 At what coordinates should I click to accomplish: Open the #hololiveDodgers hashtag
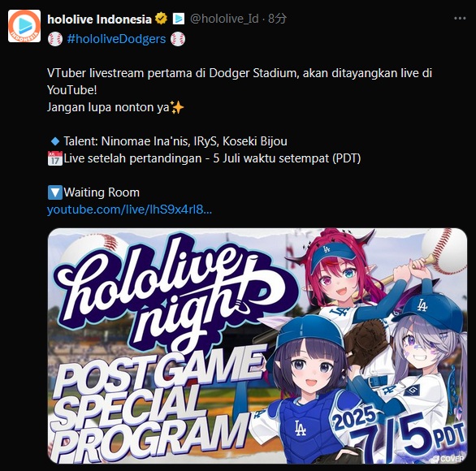(x=116, y=39)
